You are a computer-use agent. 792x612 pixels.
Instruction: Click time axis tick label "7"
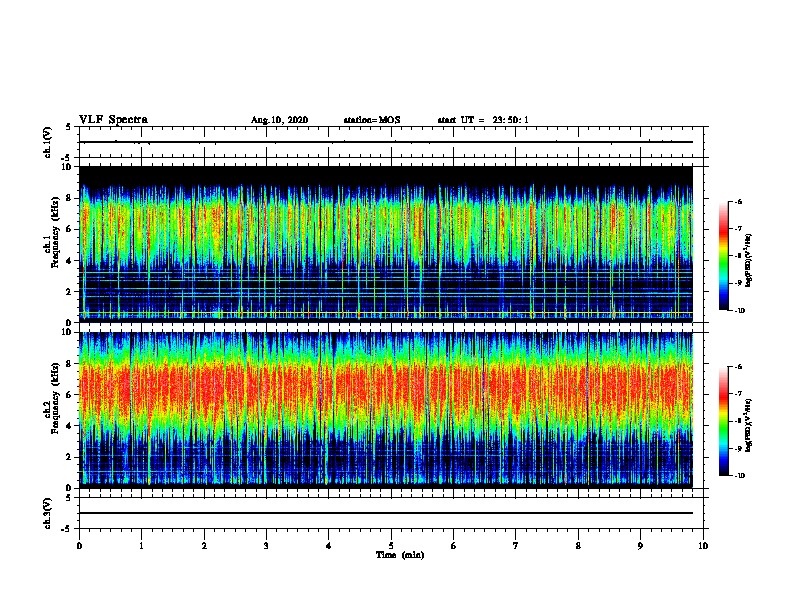click(515, 546)
